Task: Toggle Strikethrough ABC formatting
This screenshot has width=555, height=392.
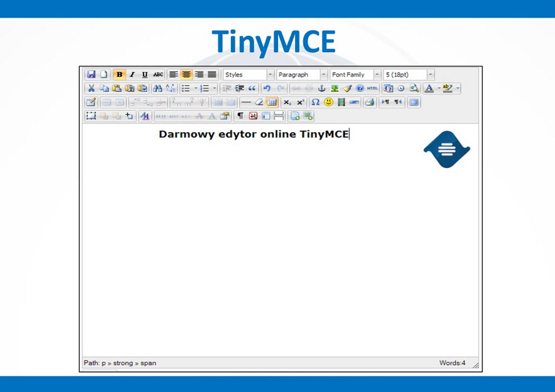Action: click(158, 74)
